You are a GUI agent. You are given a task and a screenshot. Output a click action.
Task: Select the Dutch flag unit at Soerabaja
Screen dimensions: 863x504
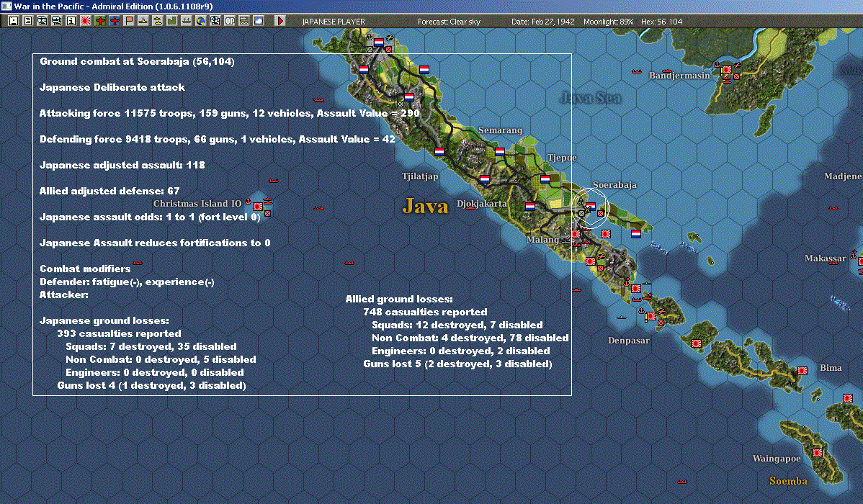[591, 207]
